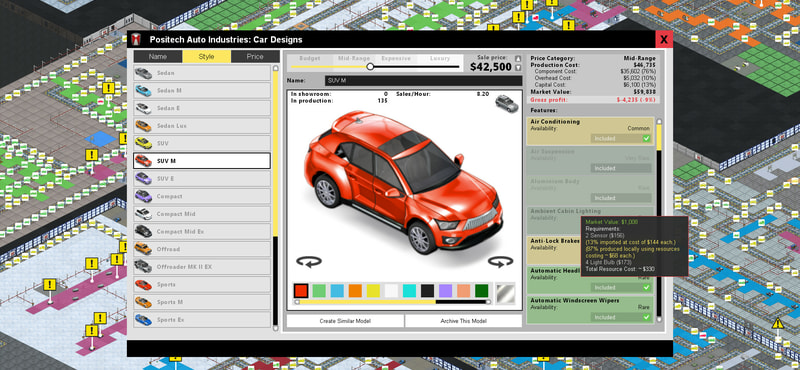Decrease sale price with the down arrow
Image resolution: width=800 pixels, height=370 pixels.
518,68
